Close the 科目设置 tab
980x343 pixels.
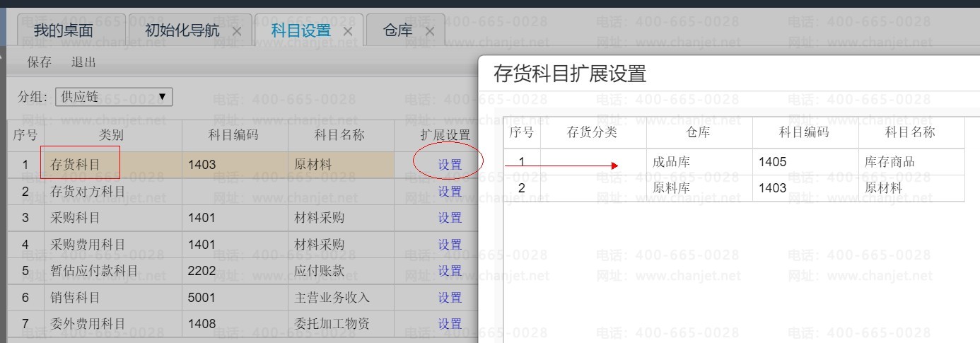click(x=347, y=31)
